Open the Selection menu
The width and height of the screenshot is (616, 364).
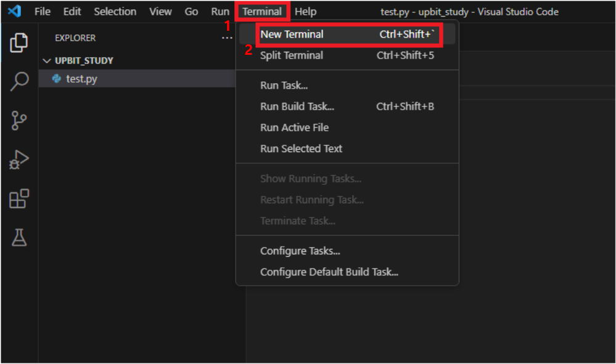(x=115, y=12)
